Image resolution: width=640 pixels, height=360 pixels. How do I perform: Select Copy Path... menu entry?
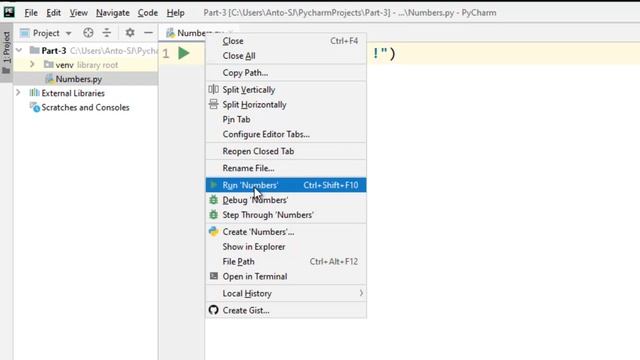click(x=286, y=73)
